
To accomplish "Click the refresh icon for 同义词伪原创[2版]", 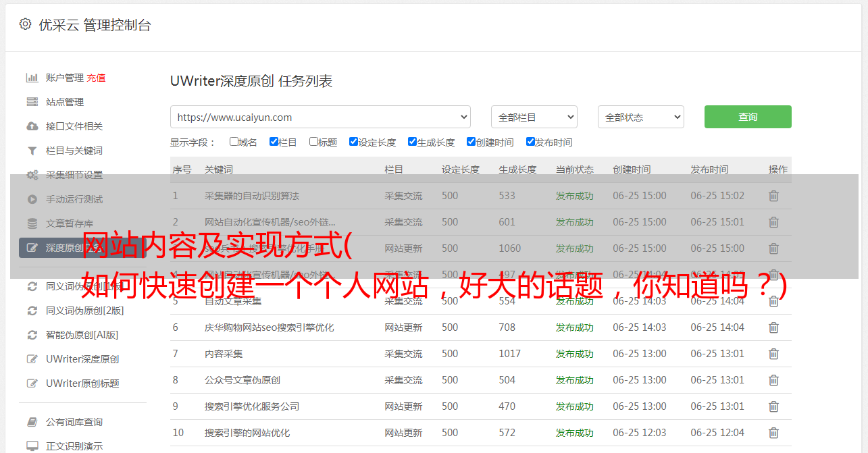I will 32,311.
